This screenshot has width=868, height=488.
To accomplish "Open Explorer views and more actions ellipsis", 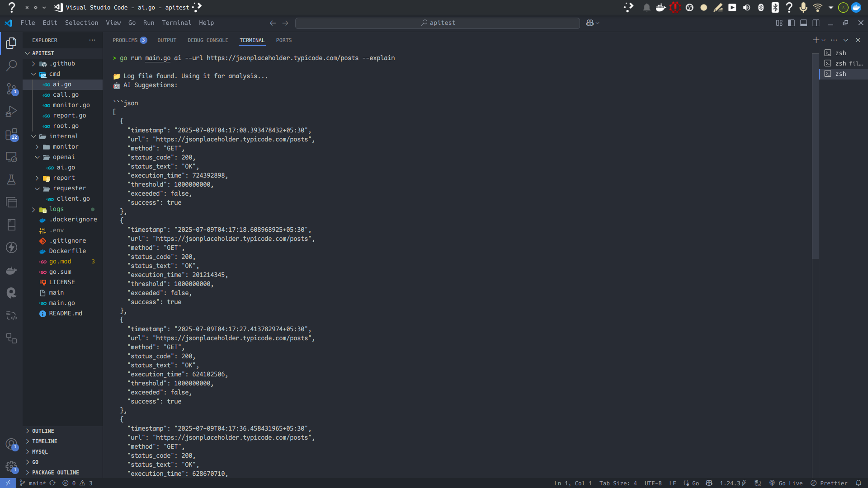I will [92, 40].
